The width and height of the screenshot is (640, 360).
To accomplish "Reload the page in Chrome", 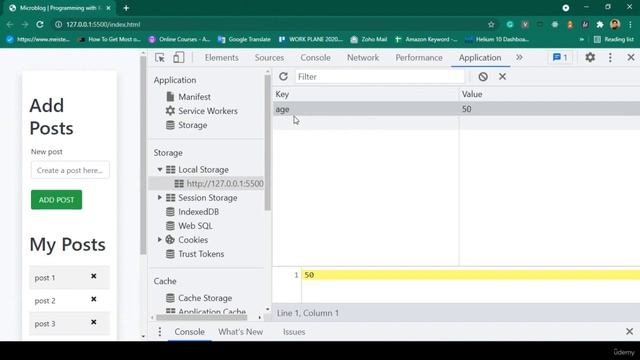I will pyautogui.click(x=40, y=24).
